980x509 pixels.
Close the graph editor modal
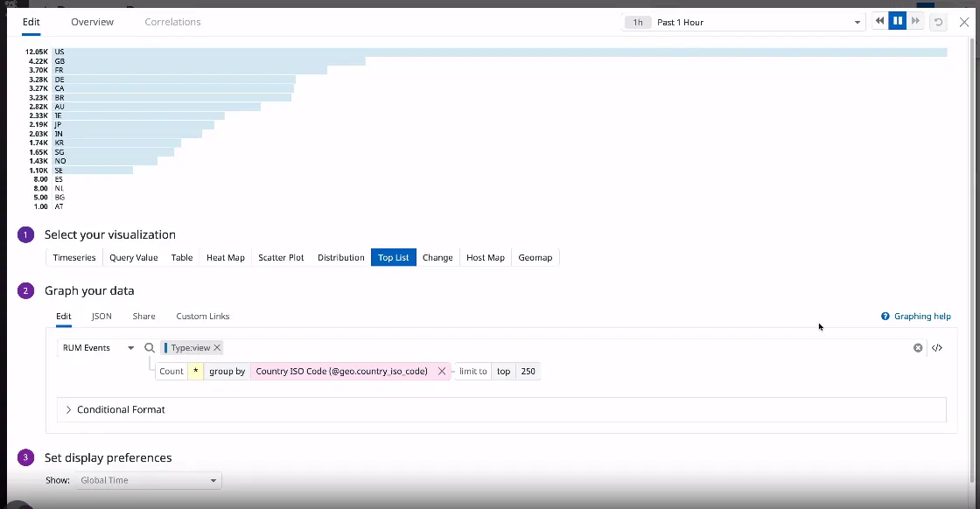point(964,22)
